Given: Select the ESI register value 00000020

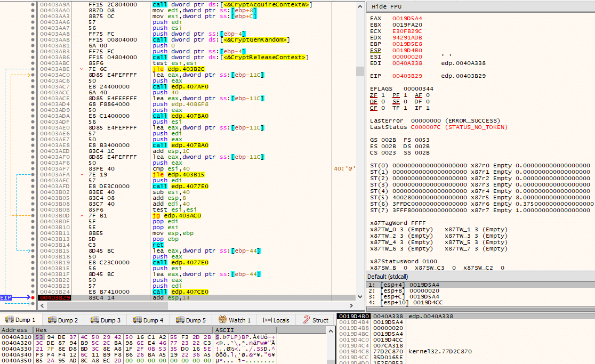Looking at the screenshot, I should (407, 57).
